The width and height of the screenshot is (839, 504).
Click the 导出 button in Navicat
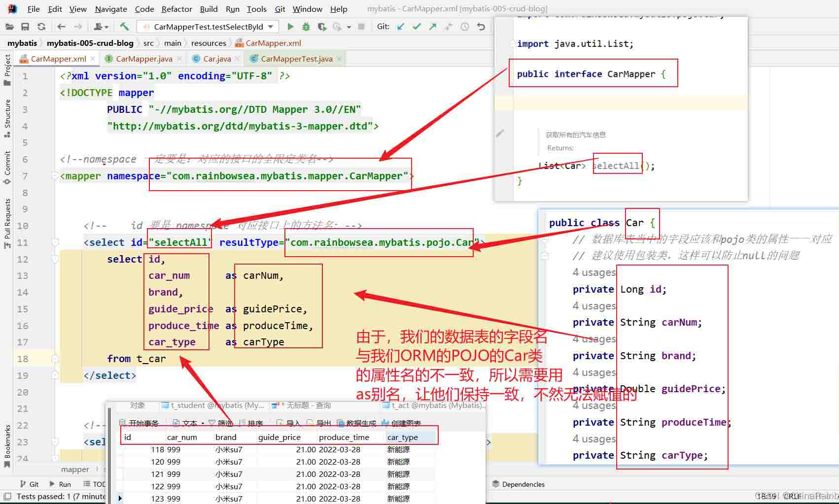319,423
